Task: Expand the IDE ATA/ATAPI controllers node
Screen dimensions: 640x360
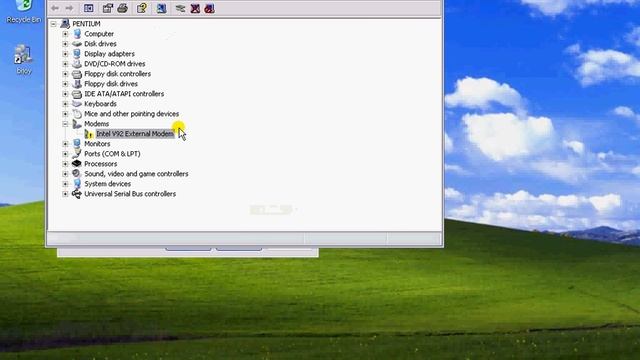Action: tap(65, 94)
